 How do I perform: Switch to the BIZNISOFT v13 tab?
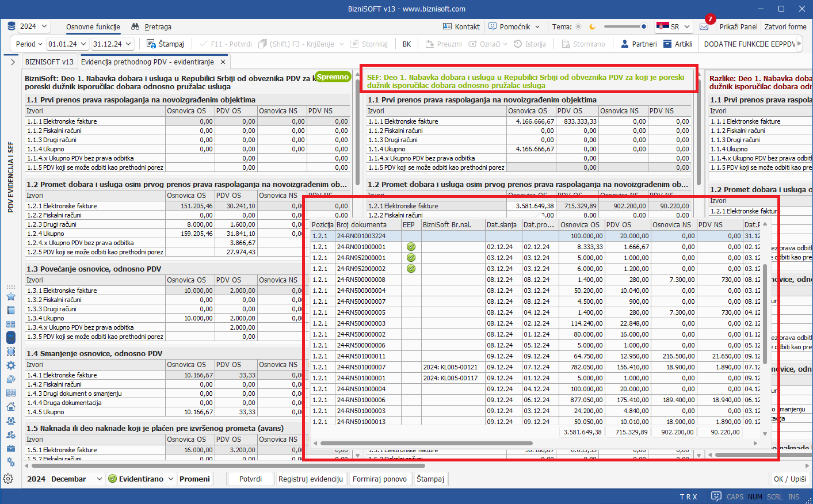49,62
